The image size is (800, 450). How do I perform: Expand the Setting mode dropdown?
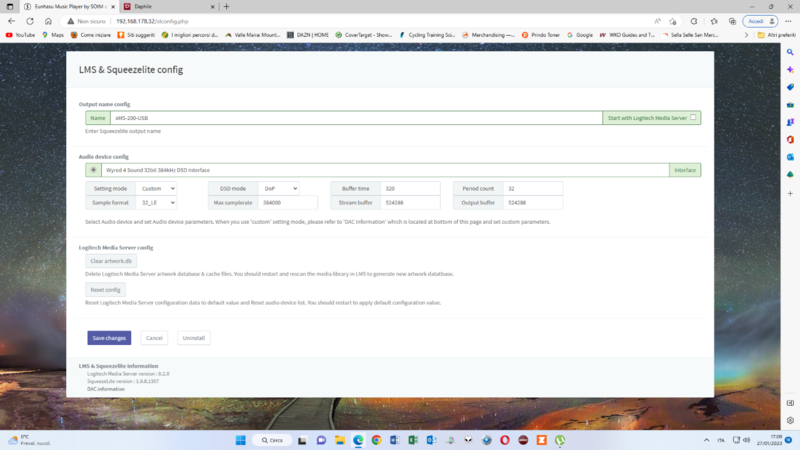pos(157,188)
